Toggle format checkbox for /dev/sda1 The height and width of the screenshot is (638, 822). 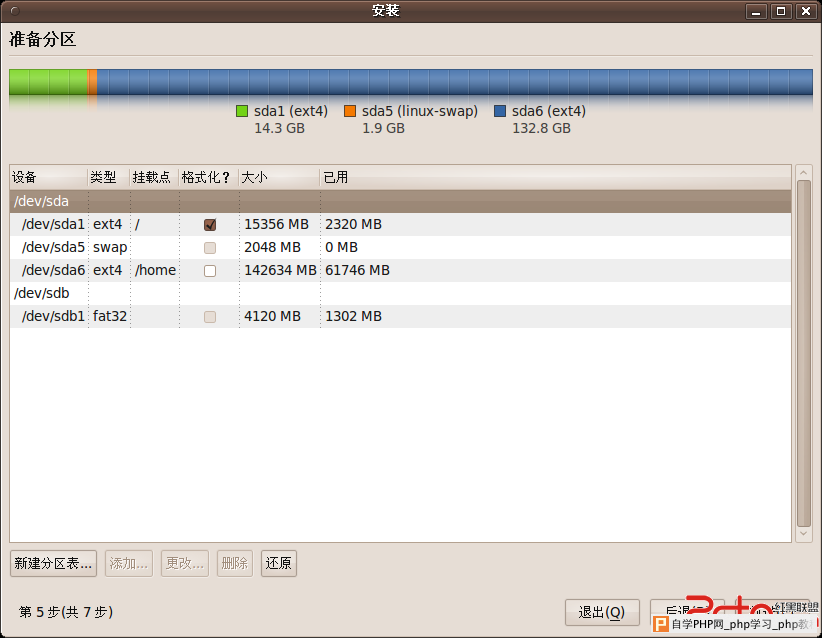pos(210,225)
